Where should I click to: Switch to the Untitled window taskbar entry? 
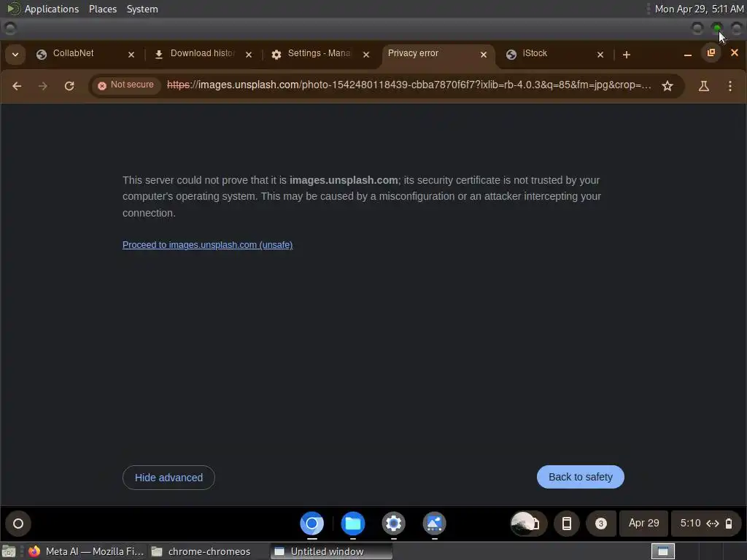[331, 551]
